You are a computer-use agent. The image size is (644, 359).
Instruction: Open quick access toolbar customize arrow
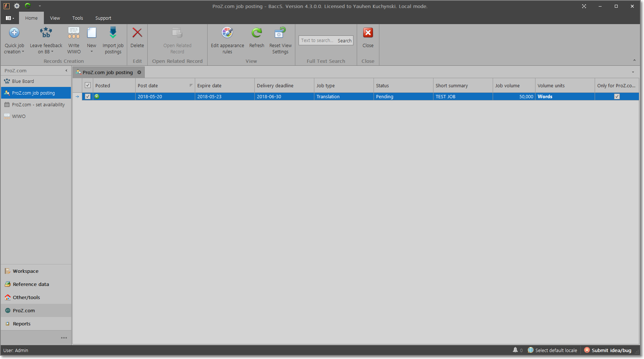(39, 6)
